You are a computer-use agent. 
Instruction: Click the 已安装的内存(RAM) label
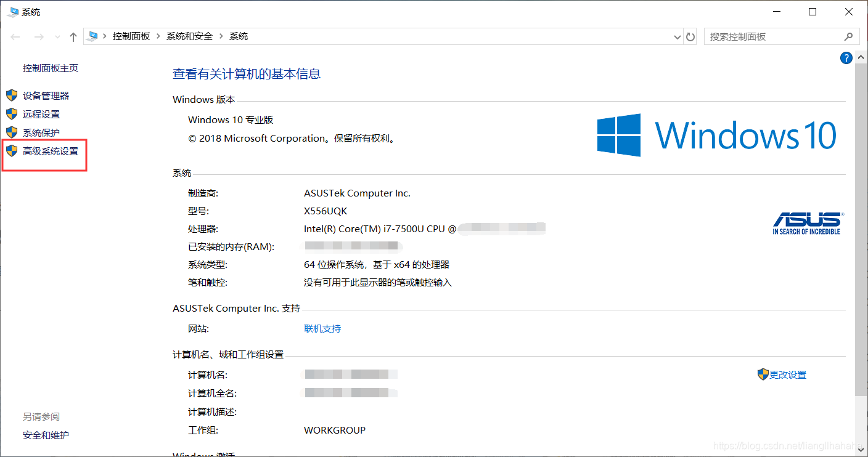[231, 247]
